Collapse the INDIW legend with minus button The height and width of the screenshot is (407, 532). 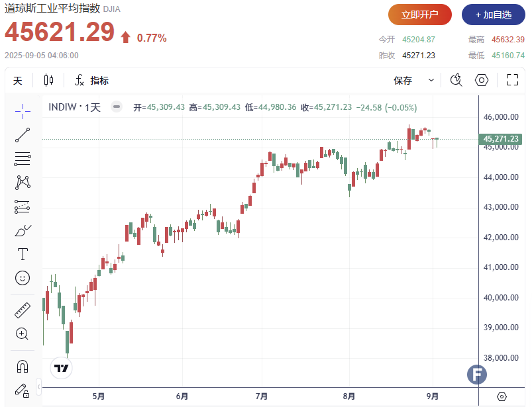[x=117, y=107]
